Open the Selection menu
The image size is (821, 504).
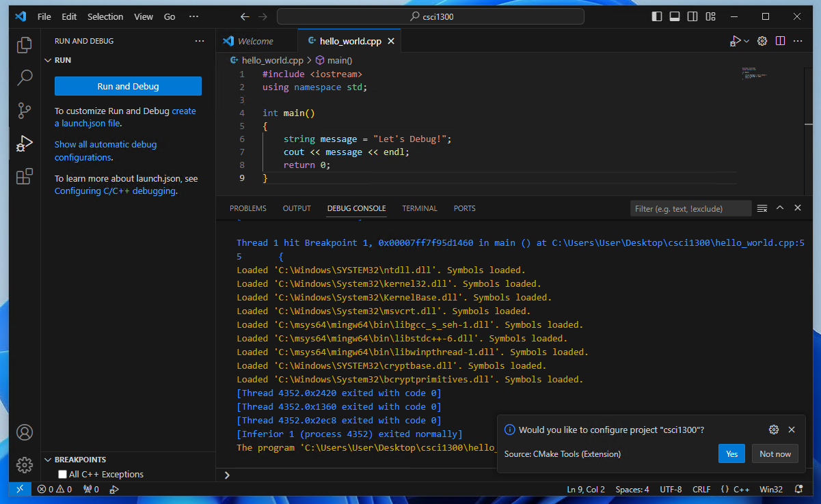(x=105, y=16)
